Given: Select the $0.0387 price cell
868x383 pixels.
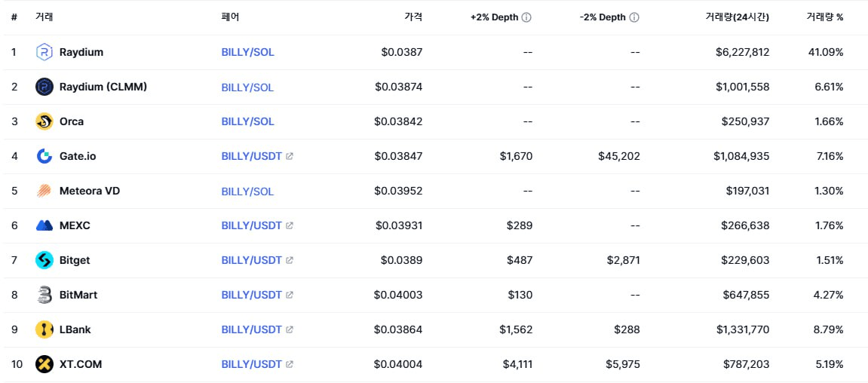Looking at the screenshot, I should 402,53.
